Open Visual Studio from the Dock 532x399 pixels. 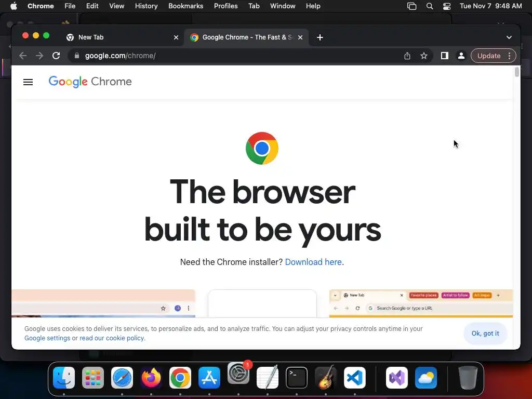pos(396,378)
